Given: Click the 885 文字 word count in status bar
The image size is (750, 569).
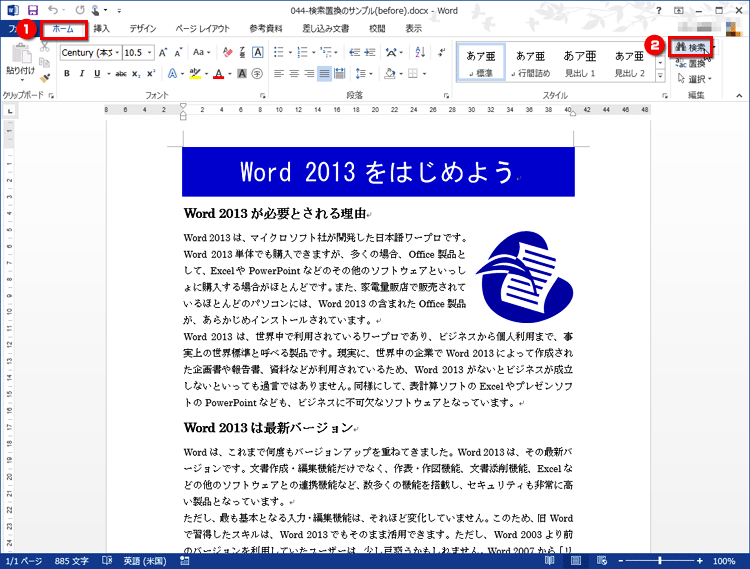Looking at the screenshot, I should pyautogui.click(x=71, y=561).
